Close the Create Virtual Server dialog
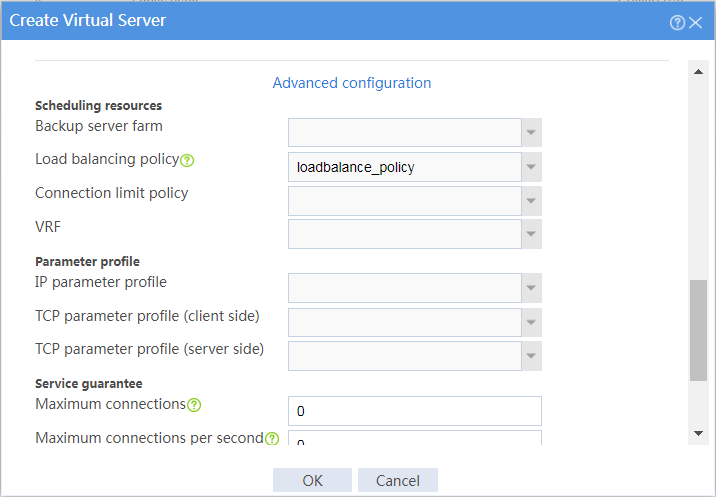 tap(695, 22)
